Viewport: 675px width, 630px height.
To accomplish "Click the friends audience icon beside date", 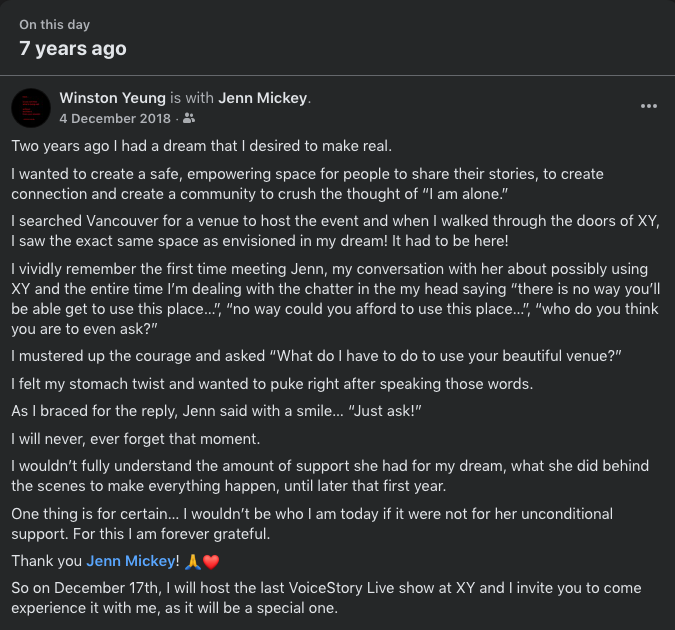I will 190,118.
